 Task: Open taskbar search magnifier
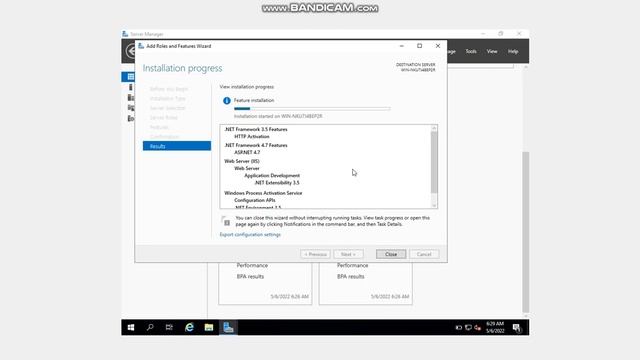(x=150, y=327)
